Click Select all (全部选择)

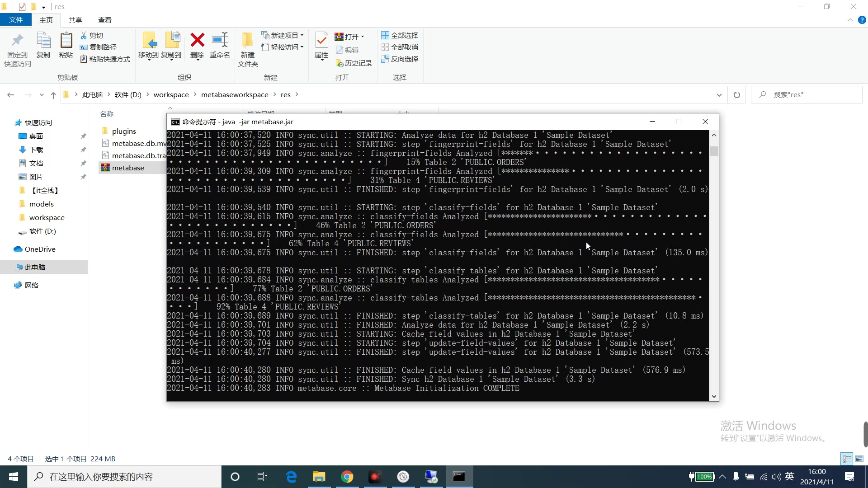point(400,35)
